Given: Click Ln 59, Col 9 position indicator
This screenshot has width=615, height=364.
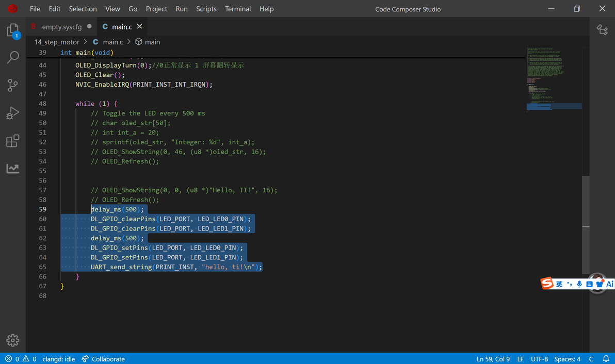Looking at the screenshot, I should pos(493,358).
